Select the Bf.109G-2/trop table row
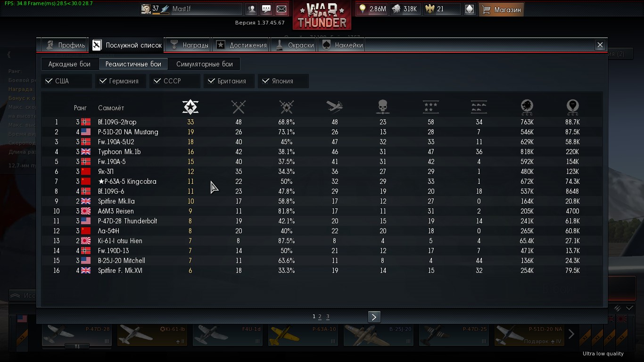Image resolution: width=644 pixels, height=362 pixels. click(x=322, y=122)
